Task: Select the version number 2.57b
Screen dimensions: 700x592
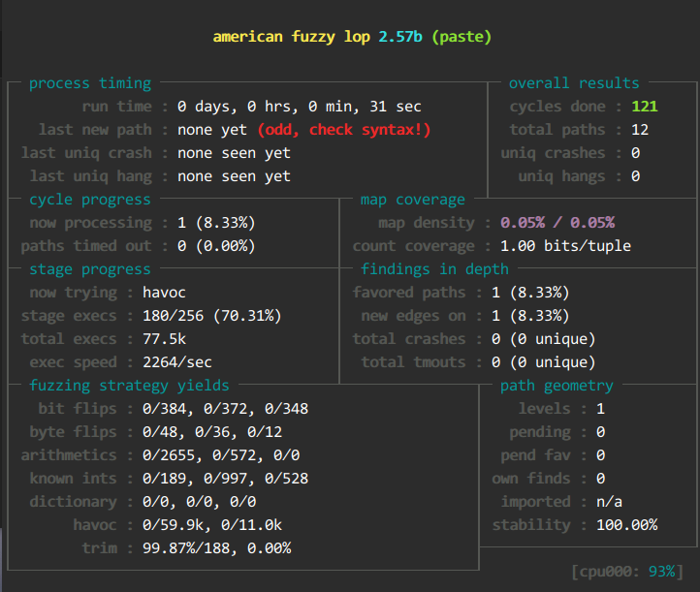Action: [x=400, y=37]
